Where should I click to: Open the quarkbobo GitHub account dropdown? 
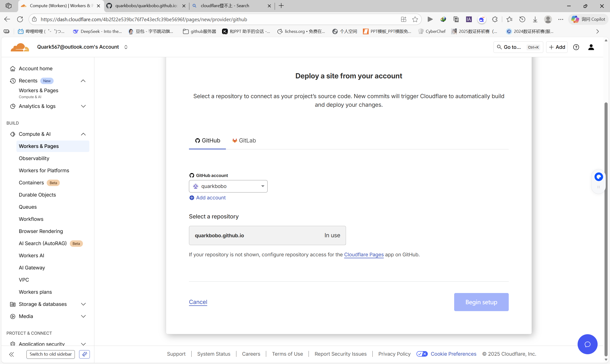[228, 186]
